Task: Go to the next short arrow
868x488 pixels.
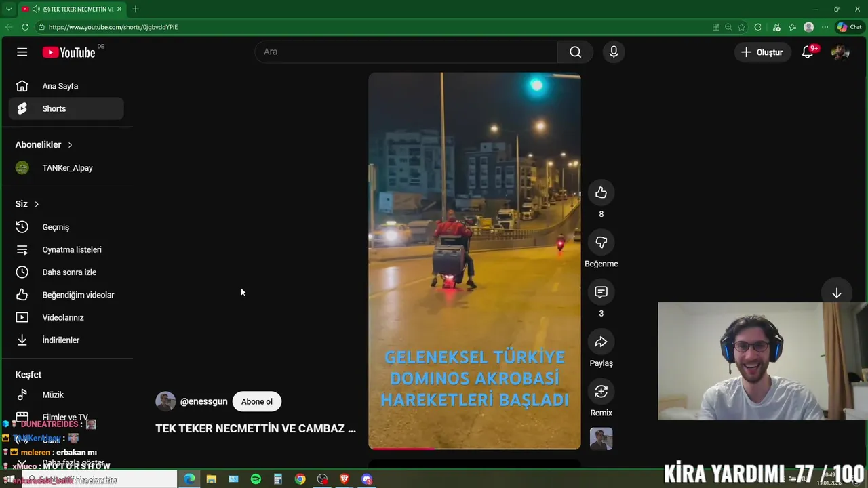Action: coord(836,293)
